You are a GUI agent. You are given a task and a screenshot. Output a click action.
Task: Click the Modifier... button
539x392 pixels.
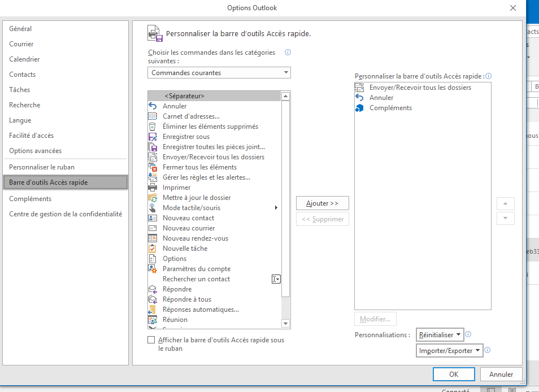(x=375, y=319)
